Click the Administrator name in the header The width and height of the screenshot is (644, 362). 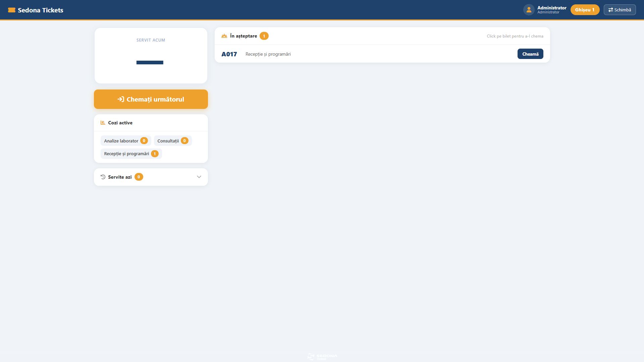click(x=552, y=8)
